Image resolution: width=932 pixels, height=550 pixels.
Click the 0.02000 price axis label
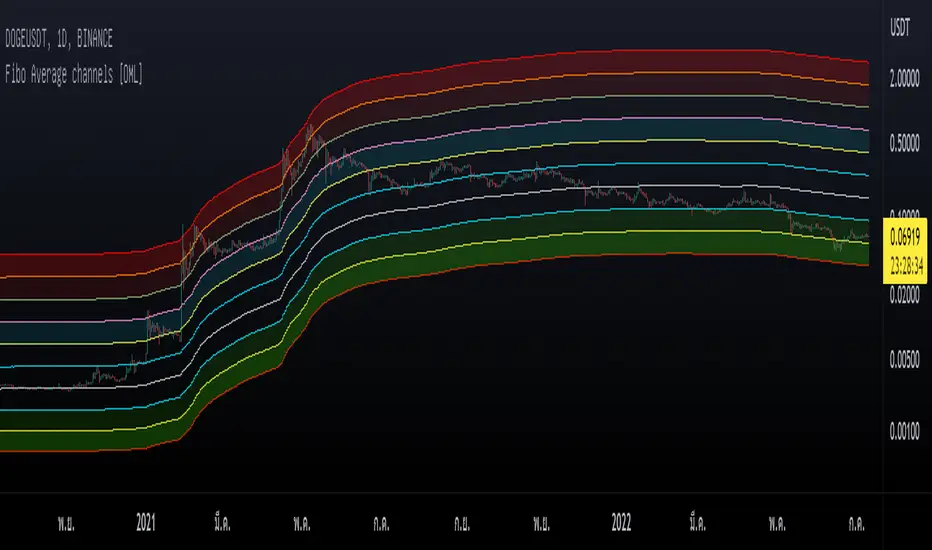tap(904, 296)
